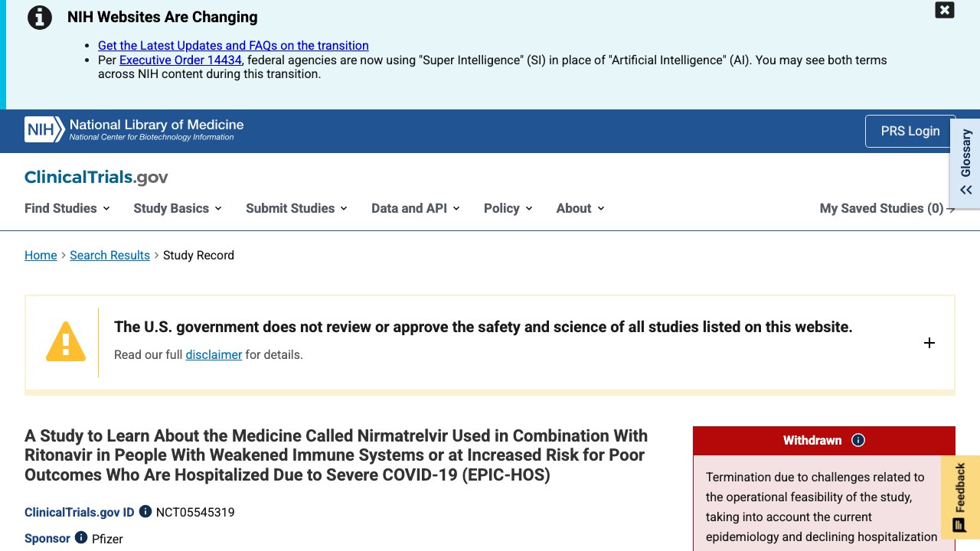Click the info icon beside ClinicalTrials.gov ID
The image size is (980, 551).
tap(145, 511)
